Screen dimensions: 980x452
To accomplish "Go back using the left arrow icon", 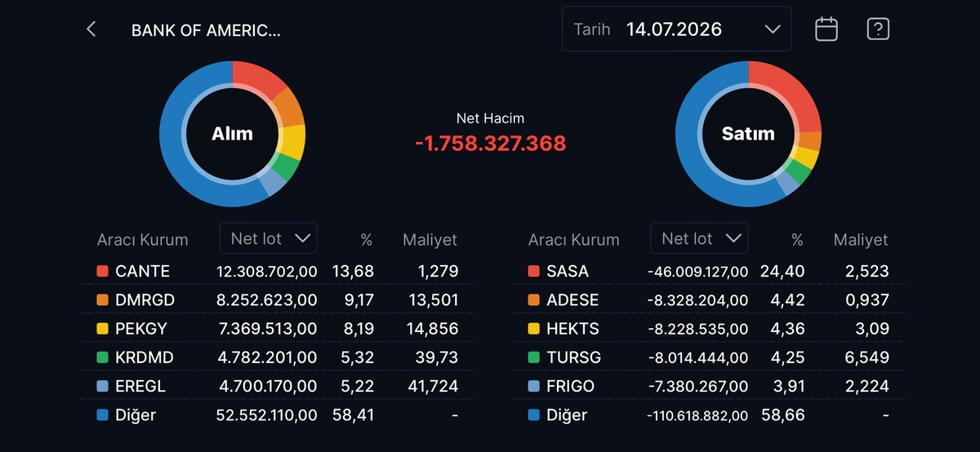I will click(x=91, y=29).
